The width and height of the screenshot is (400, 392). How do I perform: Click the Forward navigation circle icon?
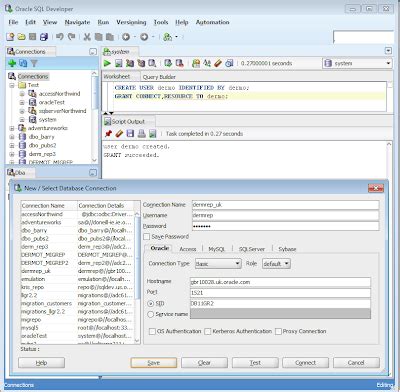pyautogui.click(x=144, y=37)
